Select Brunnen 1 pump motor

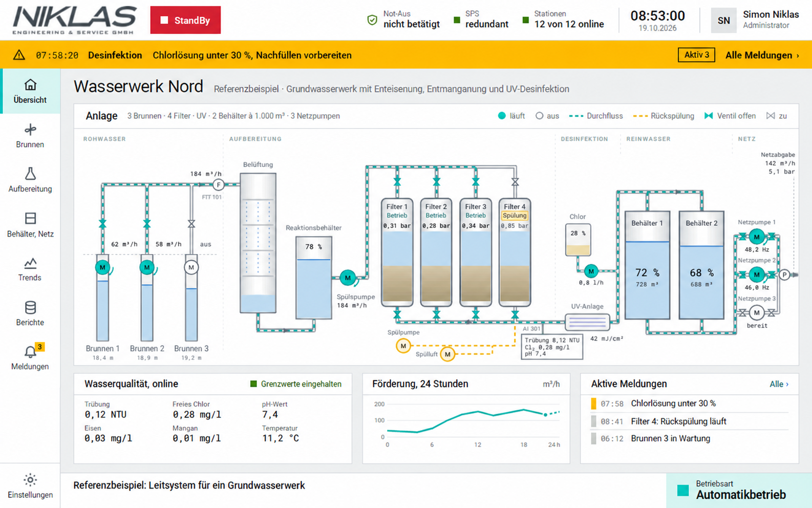click(x=102, y=267)
